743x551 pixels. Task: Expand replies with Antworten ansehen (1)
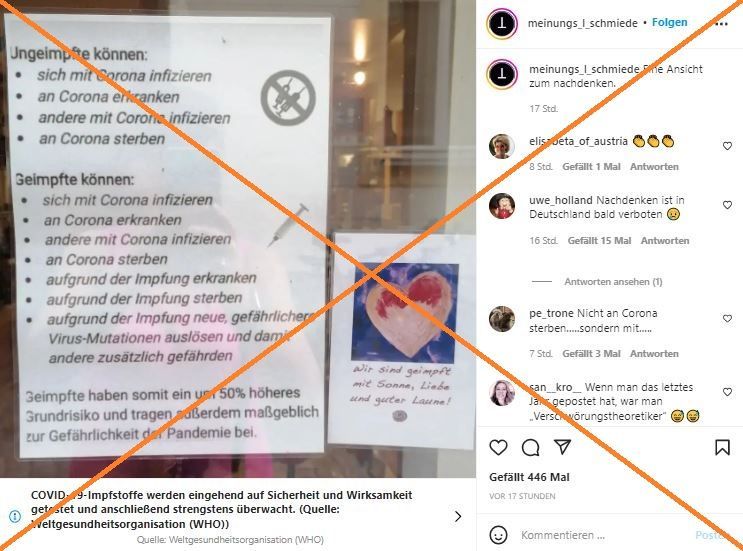click(x=613, y=282)
